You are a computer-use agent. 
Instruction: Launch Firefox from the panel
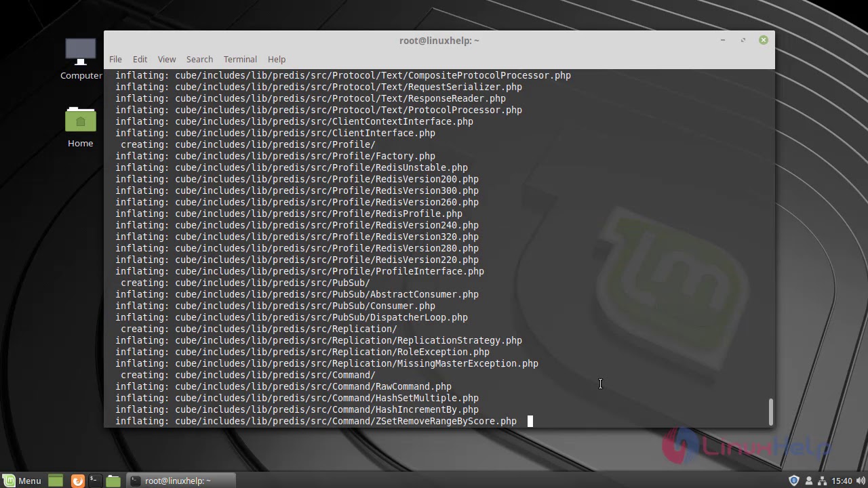[77, 481]
